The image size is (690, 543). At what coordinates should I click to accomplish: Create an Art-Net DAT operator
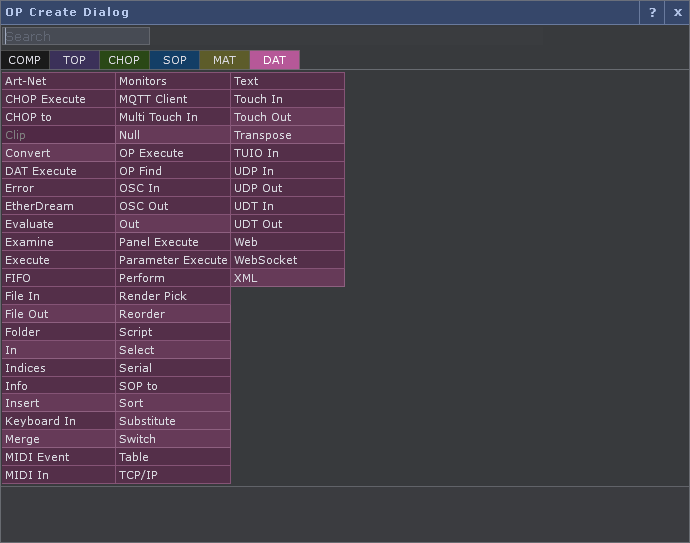tap(58, 81)
